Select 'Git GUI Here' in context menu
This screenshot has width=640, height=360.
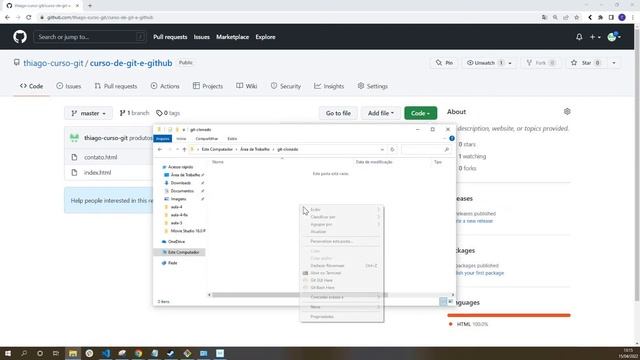(x=342, y=280)
